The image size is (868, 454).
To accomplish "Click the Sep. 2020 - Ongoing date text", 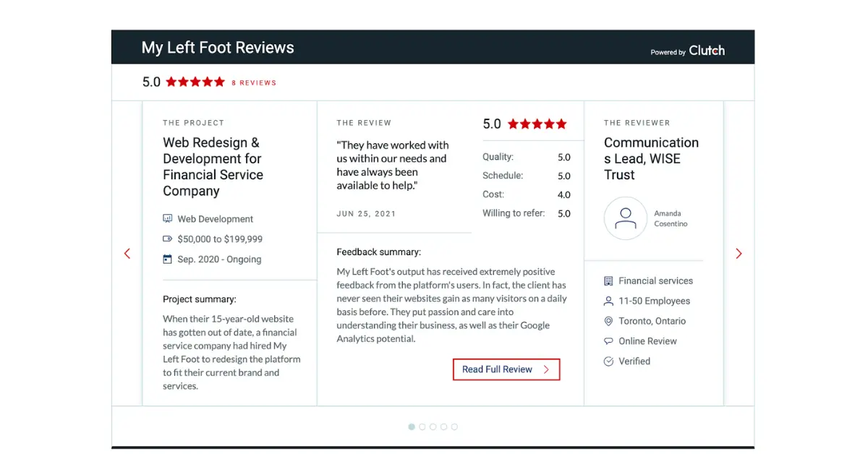I will (x=219, y=260).
